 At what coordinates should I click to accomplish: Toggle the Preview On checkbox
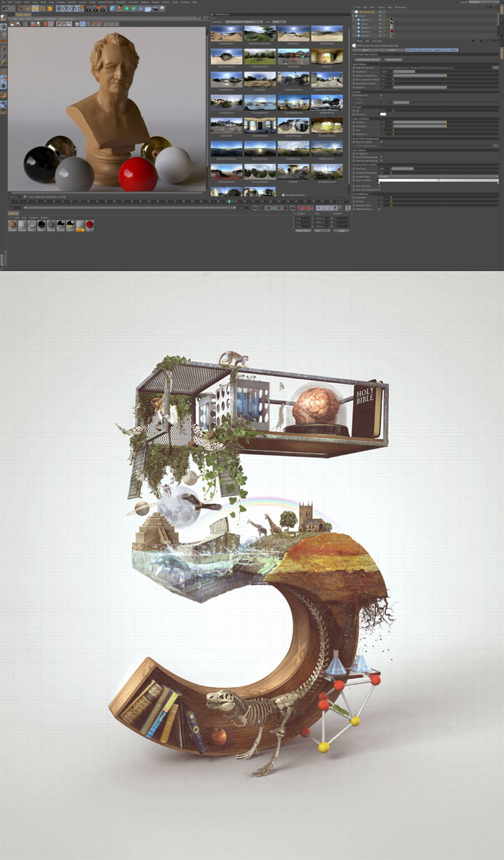click(381, 96)
